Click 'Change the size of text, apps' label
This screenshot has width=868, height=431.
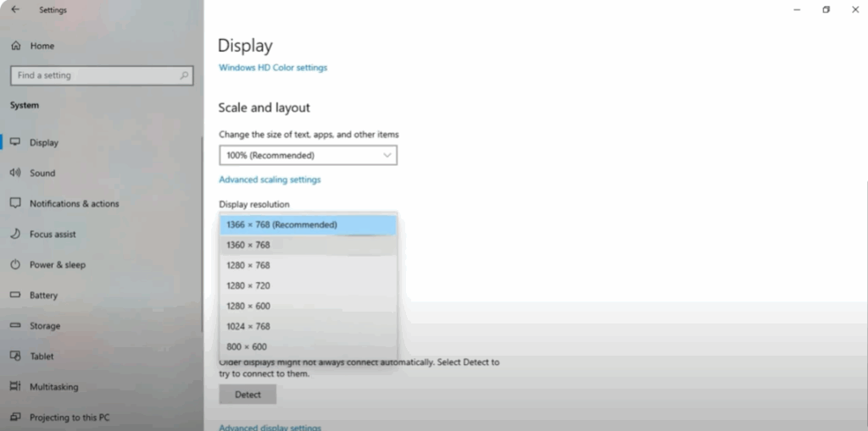coord(309,135)
